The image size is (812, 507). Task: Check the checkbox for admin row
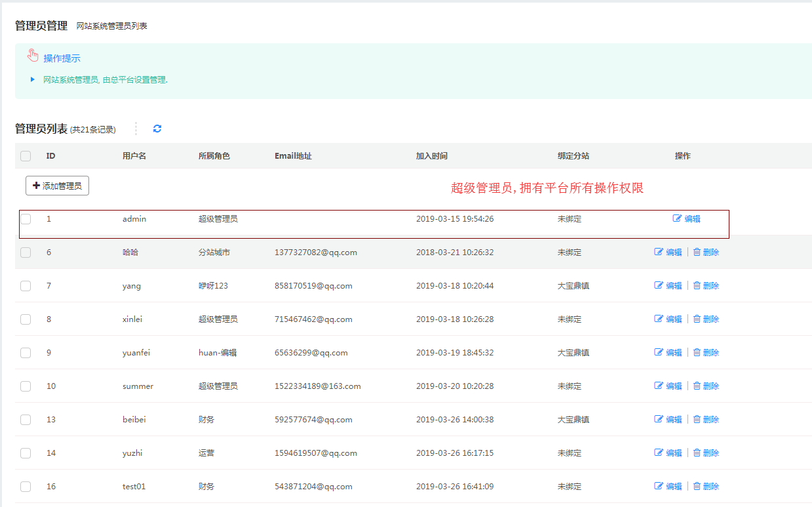tap(26, 219)
